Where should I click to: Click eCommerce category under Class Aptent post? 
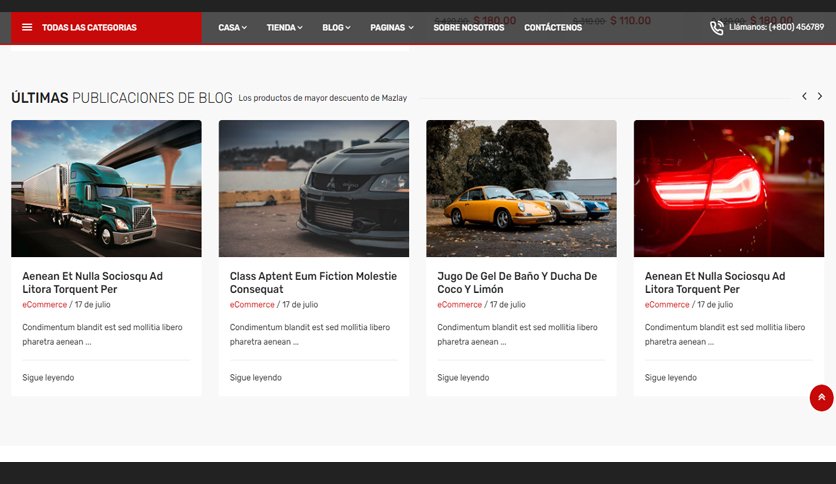[252, 304]
